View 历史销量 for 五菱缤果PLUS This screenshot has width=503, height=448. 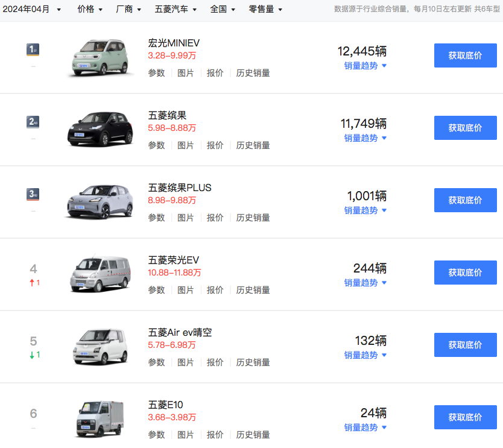coord(253,218)
